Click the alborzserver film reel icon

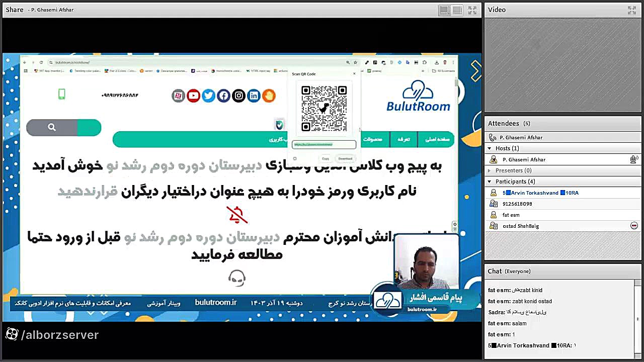click(x=12, y=334)
